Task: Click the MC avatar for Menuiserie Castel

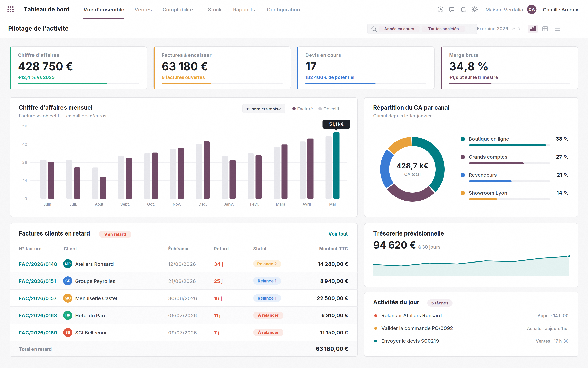Action: coord(68,298)
